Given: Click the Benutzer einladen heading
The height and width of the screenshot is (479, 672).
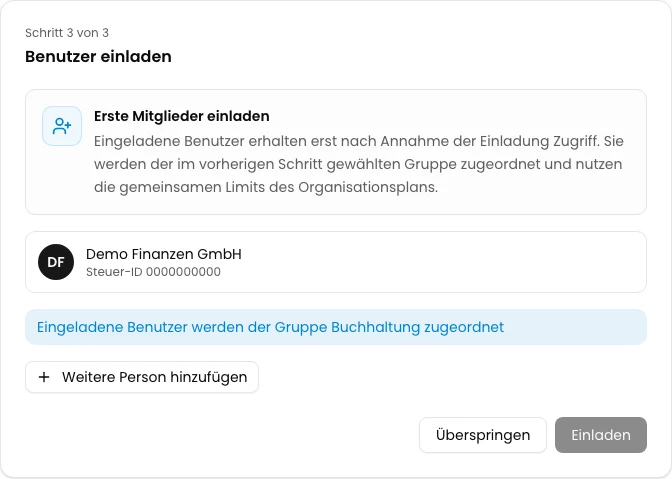Looking at the screenshot, I should click(x=98, y=57).
